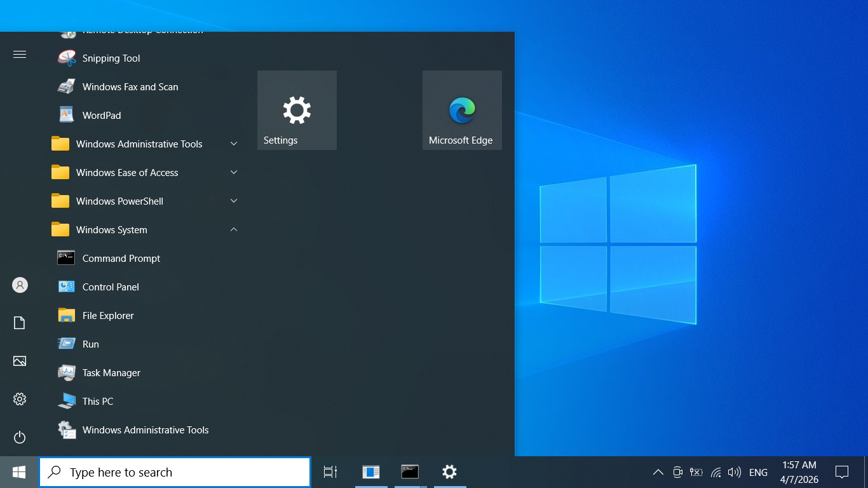Click the Settings tile
The height and width of the screenshot is (488, 868).
tap(297, 111)
